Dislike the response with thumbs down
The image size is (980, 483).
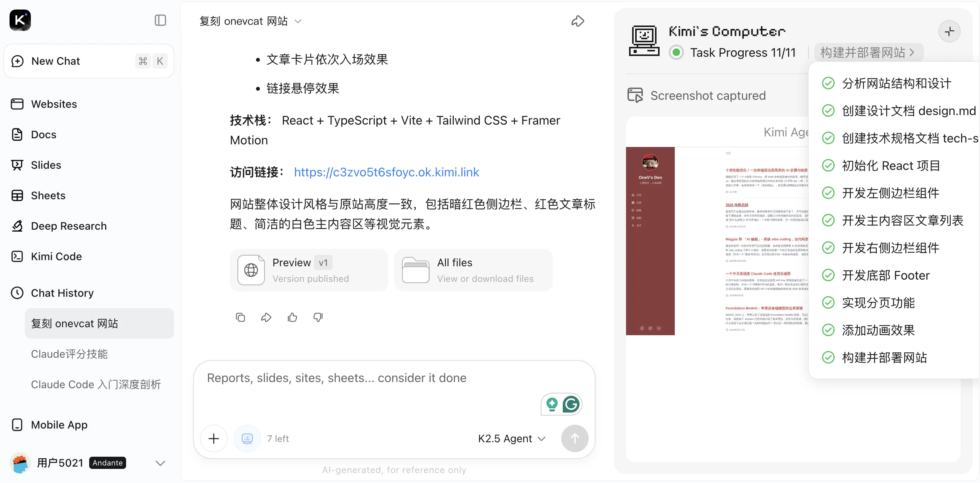[318, 317]
